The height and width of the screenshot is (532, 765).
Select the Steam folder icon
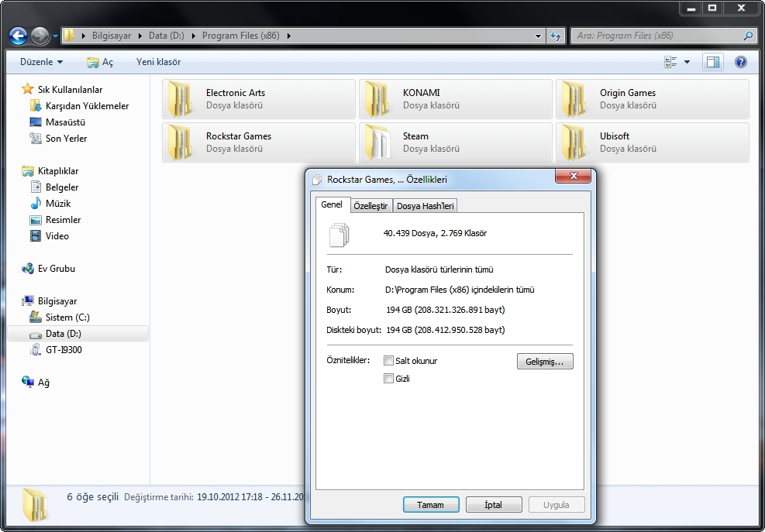click(x=377, y=142)
